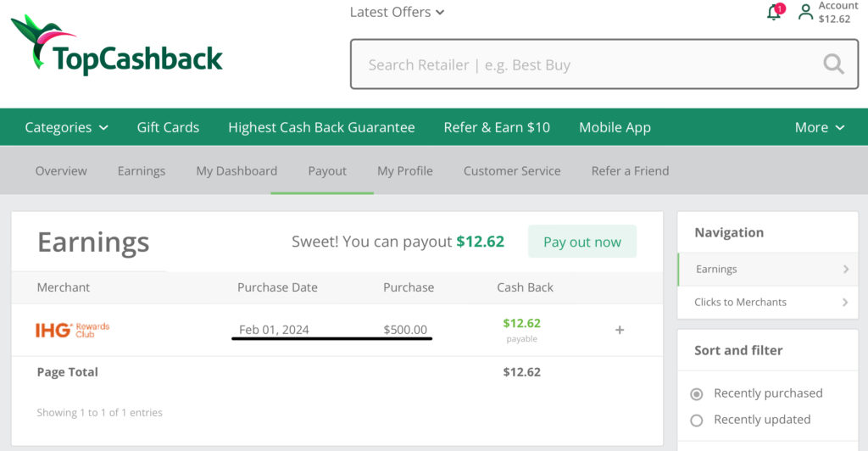The height and width of the screenshot is (451, 868).
Task: Expand the Categories dropdown menu
Action: click(x=66, y=127)
